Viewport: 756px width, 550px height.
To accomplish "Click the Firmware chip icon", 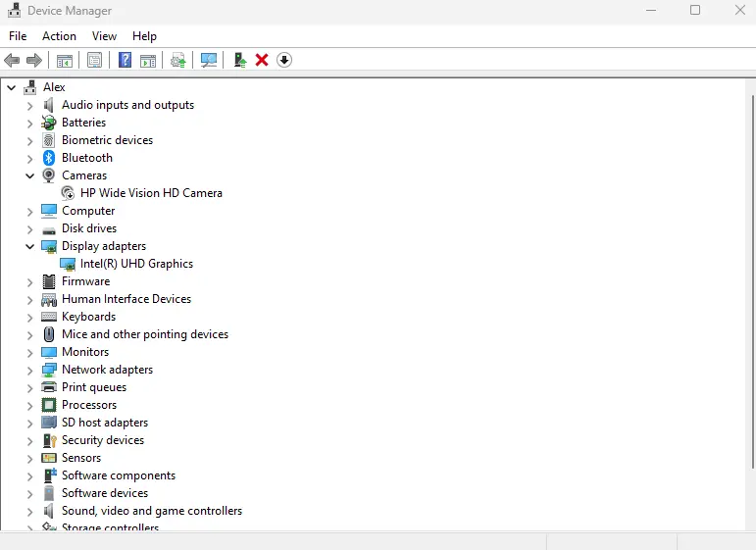I will click(x=49, y=281).
